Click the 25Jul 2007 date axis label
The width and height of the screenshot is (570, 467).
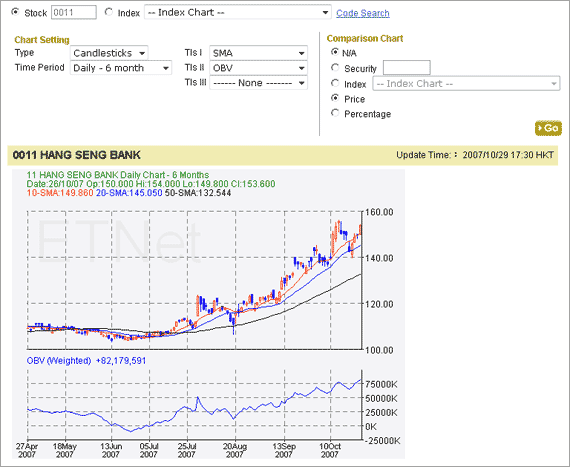[187, 450]
